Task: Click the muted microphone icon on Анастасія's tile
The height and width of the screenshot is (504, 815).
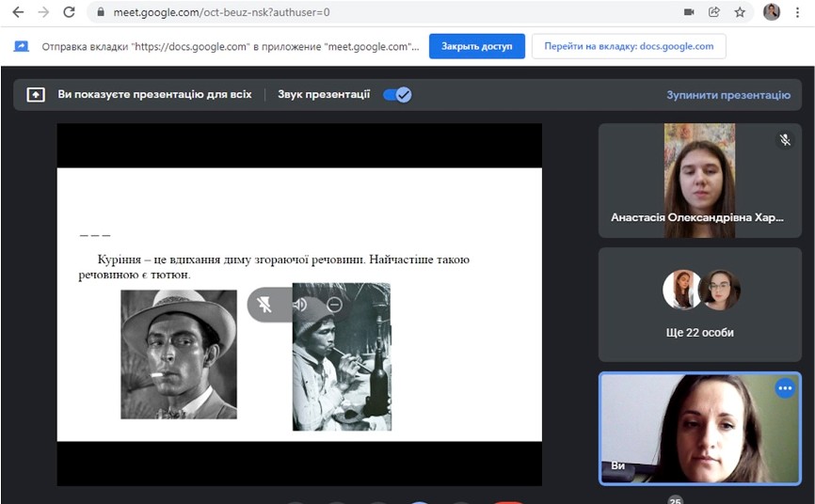Action: (784, 140)
